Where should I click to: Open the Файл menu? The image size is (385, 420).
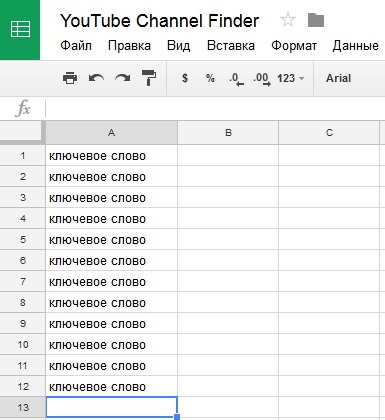pyautogui.click(x=76, y=46)
